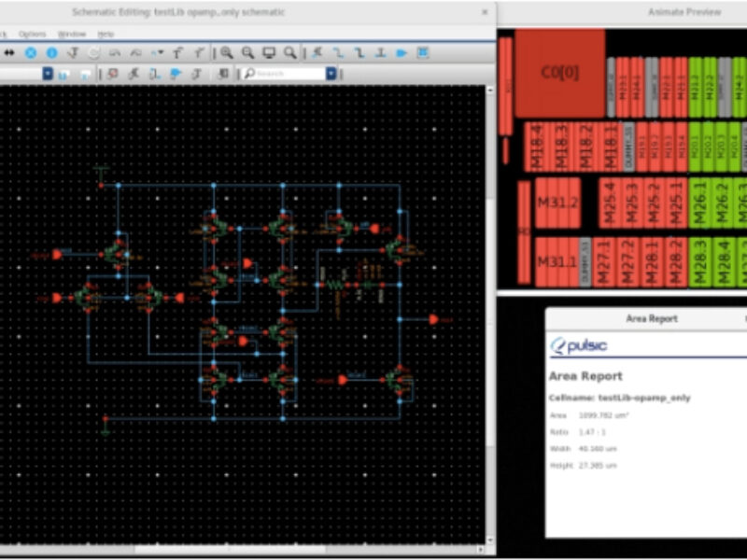The height and width of the screenshot is (560, 747).
Task: Click the undo arrow on the toolbar
Action: pyautogui.click(x=116, y=51)
